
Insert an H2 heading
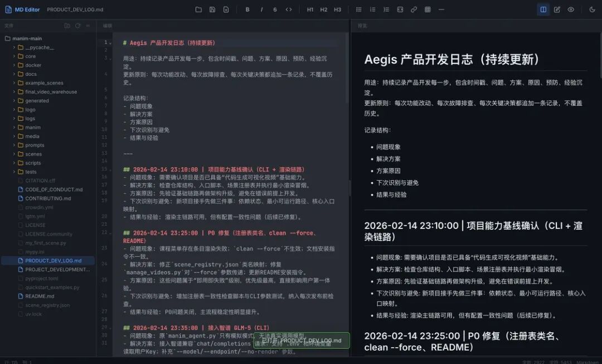coord(325,9)
